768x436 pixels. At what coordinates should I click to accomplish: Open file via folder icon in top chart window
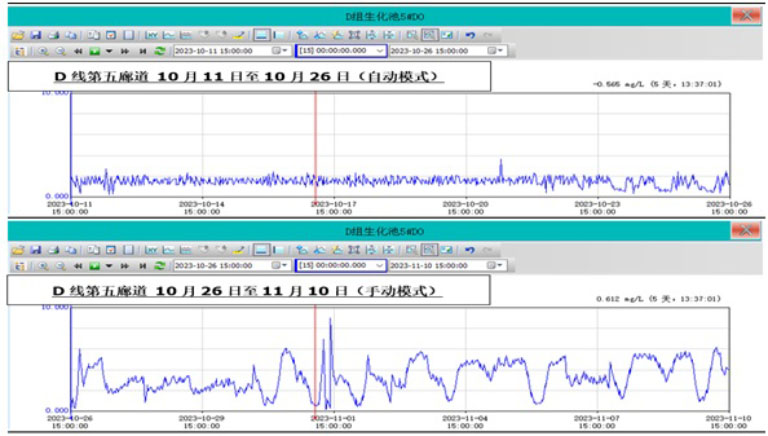18,35
